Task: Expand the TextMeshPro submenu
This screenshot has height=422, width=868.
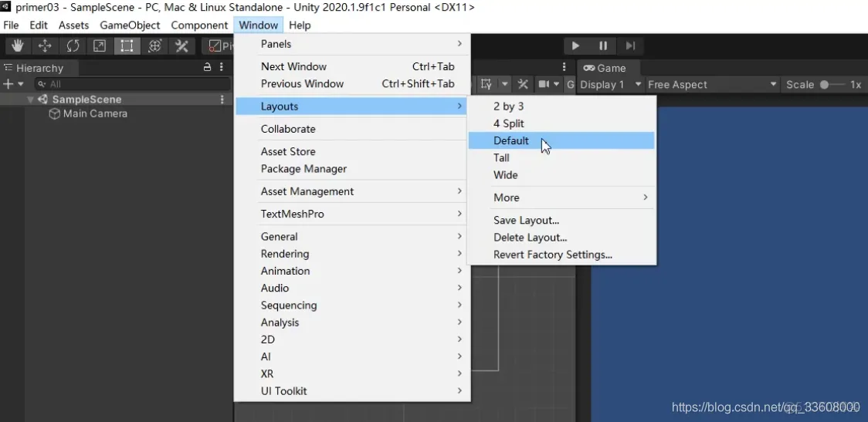Action: pos(352,214)
